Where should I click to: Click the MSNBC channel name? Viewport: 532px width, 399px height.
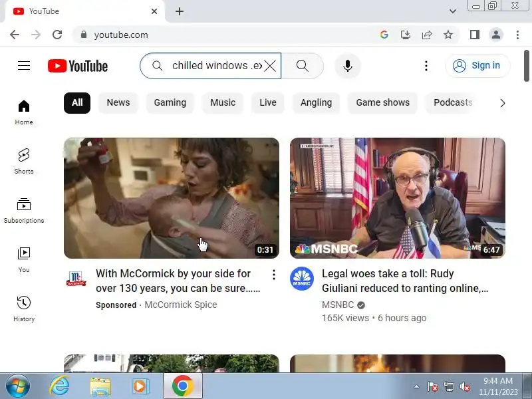(338, 305)
